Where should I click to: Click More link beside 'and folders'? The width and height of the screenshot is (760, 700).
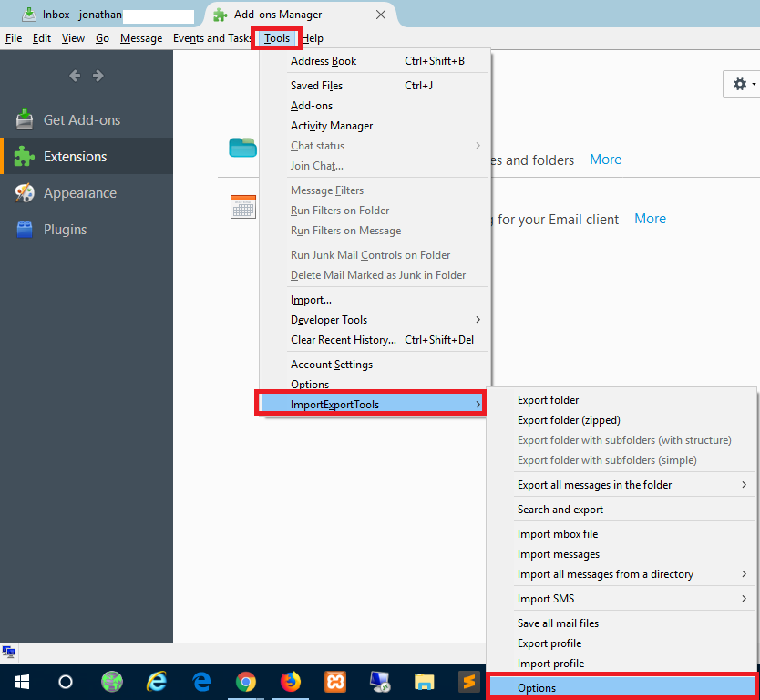click(605, 160)
